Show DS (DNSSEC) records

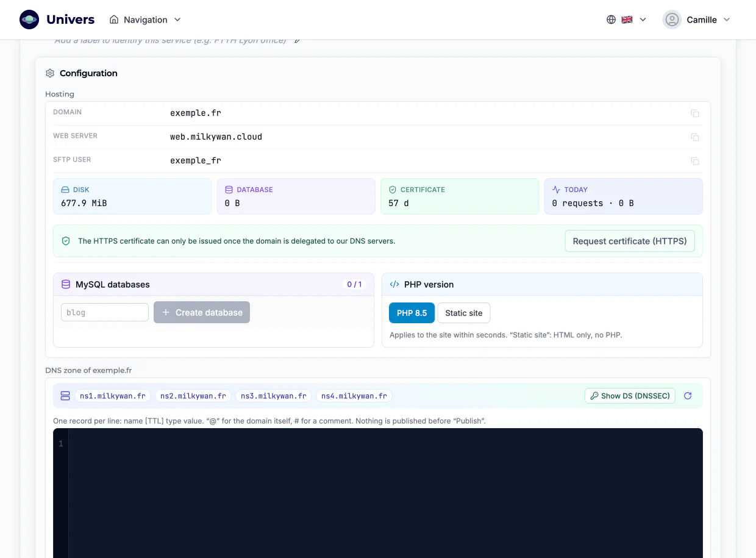(x=630, y=396)
